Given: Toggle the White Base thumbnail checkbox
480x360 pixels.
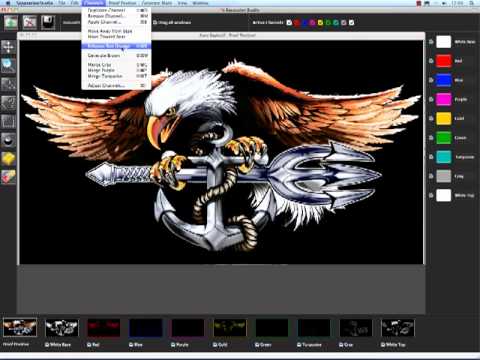Looking at the screenshot, I should [x=47, y=345].
